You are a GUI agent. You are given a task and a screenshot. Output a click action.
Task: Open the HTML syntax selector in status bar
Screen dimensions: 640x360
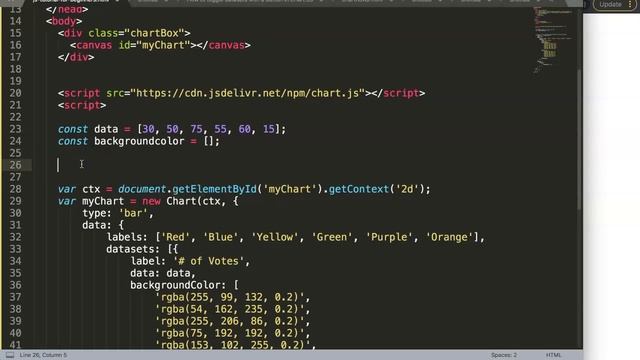pyautogui.click(x=553, y=355)
